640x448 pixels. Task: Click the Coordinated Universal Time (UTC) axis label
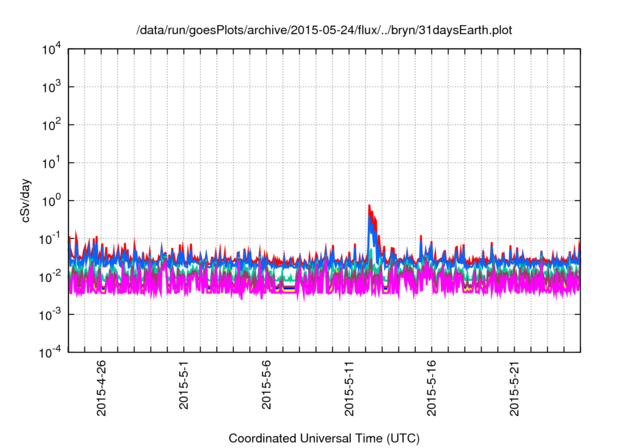[325, 438]
